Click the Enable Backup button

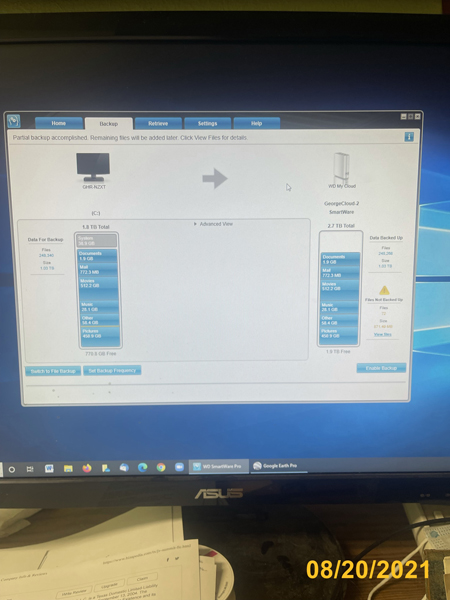[381, 368]
